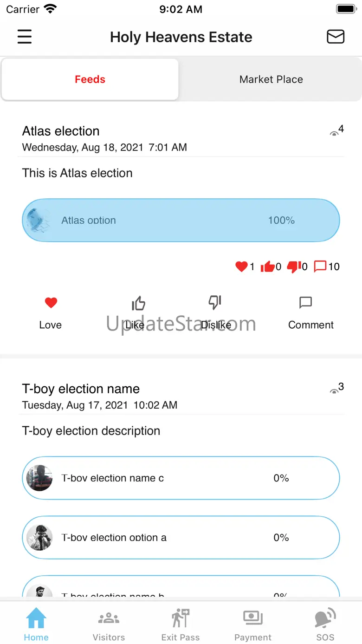The image size is (362, 644).
Task: Open the Payment tab
Action: coord(253,625)
